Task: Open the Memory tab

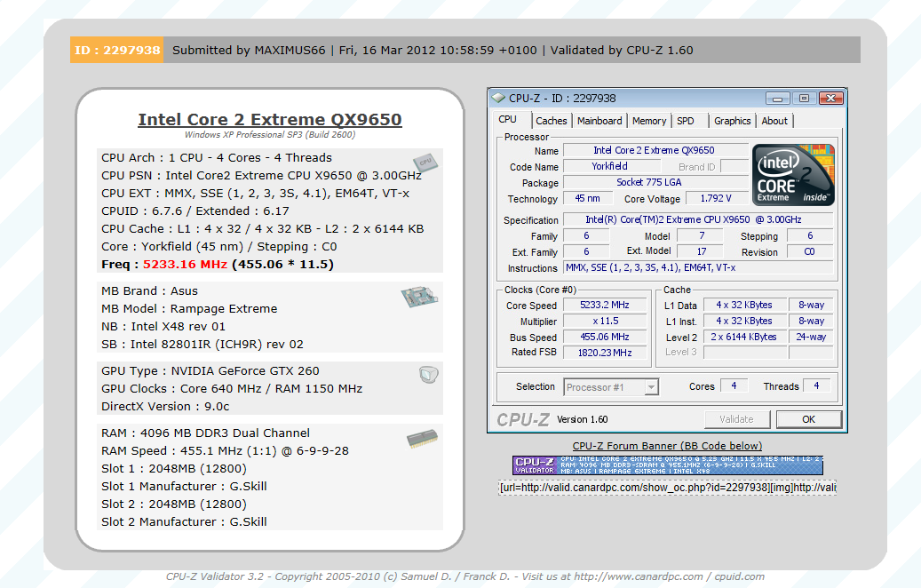Action: [649, 121]
